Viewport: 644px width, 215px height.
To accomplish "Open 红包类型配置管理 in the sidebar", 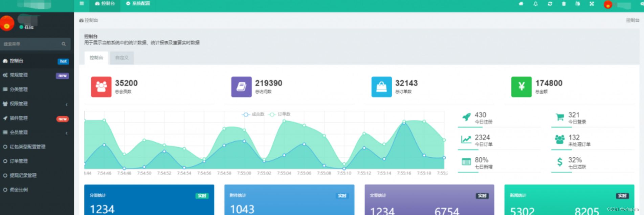I will pyautogui.click(x=37, y=147).
